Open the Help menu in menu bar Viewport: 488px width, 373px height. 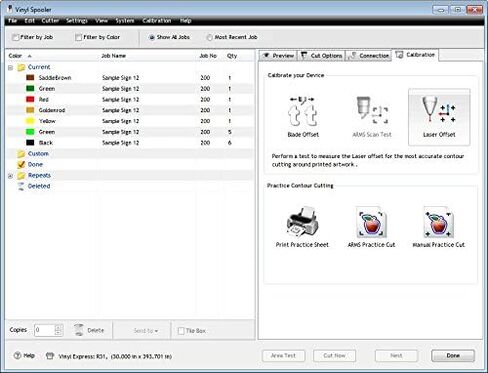coord(186,21)
